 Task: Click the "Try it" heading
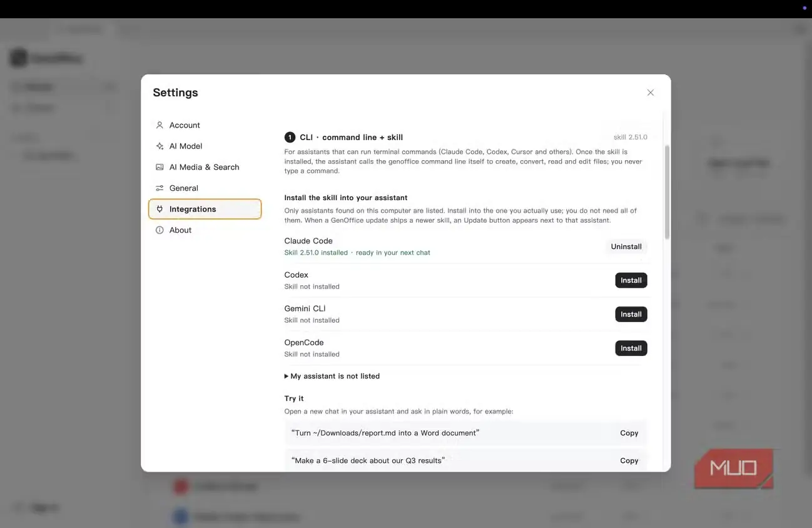[294, 399]
